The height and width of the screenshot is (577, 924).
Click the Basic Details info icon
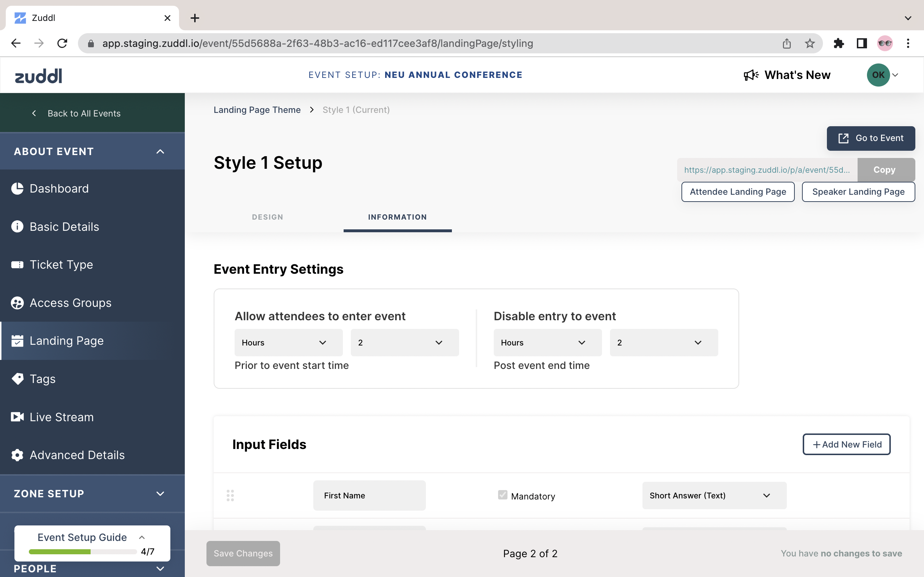[17, 226]
